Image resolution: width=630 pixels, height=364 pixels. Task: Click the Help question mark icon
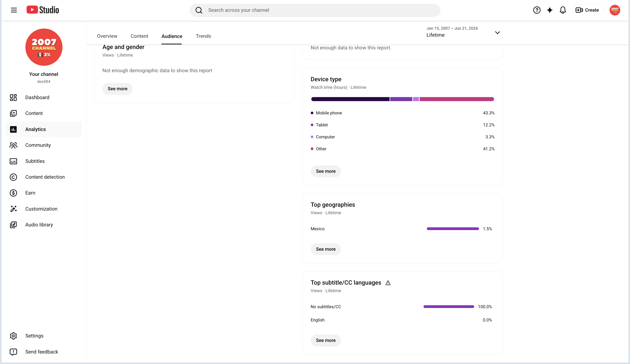click(x=537, y=10)
